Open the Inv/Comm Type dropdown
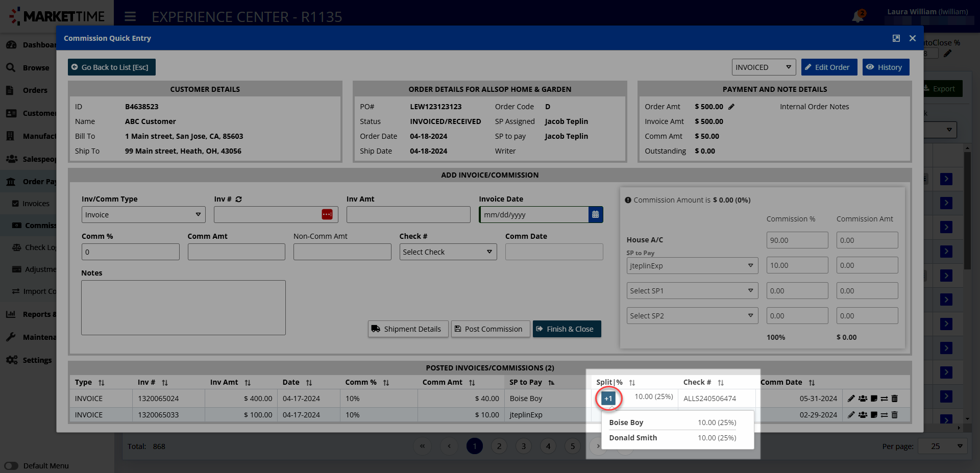The height and width of the screenshot is (473, 980). pos(143,215)
